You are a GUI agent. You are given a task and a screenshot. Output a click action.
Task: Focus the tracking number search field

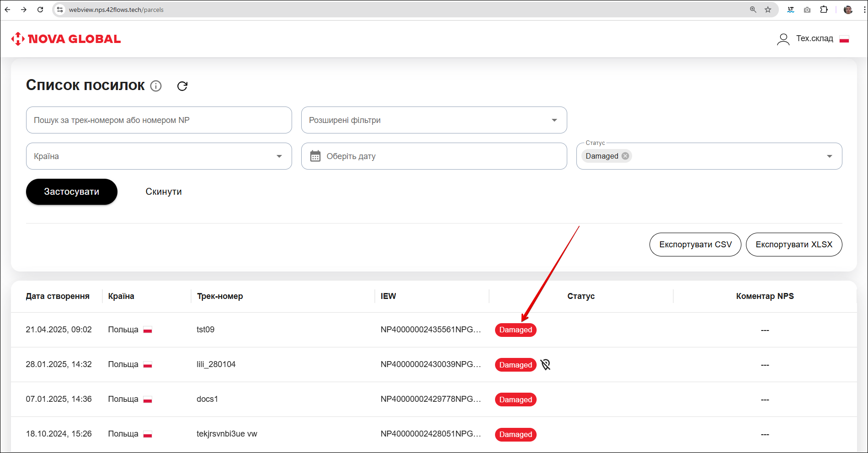coord(159,120)
